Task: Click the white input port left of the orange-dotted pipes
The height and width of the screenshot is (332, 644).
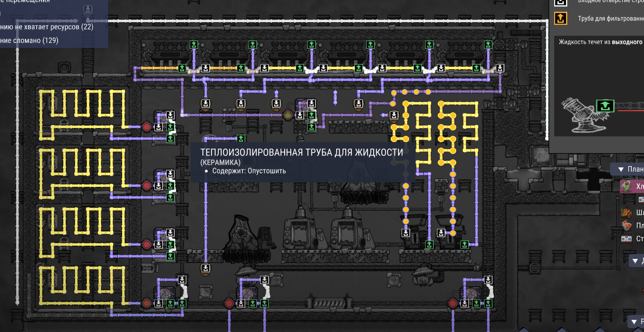Action: (394, 115)
